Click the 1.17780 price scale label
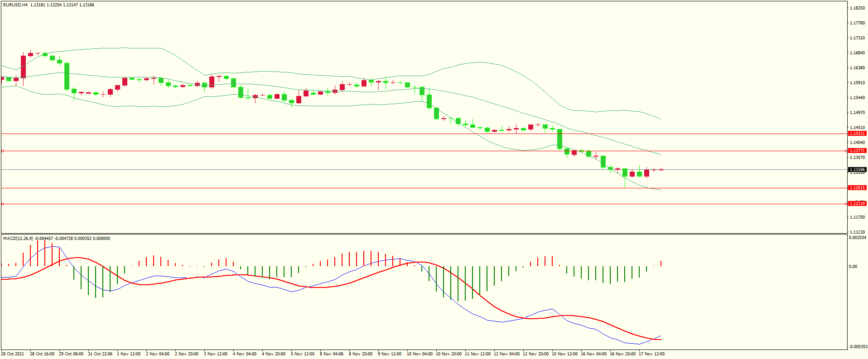This screenshot has width=868, height=359. coord(857,23)
